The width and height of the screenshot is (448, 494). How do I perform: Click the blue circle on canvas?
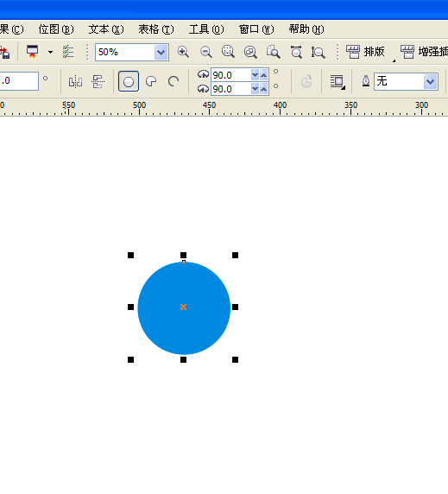184,308
